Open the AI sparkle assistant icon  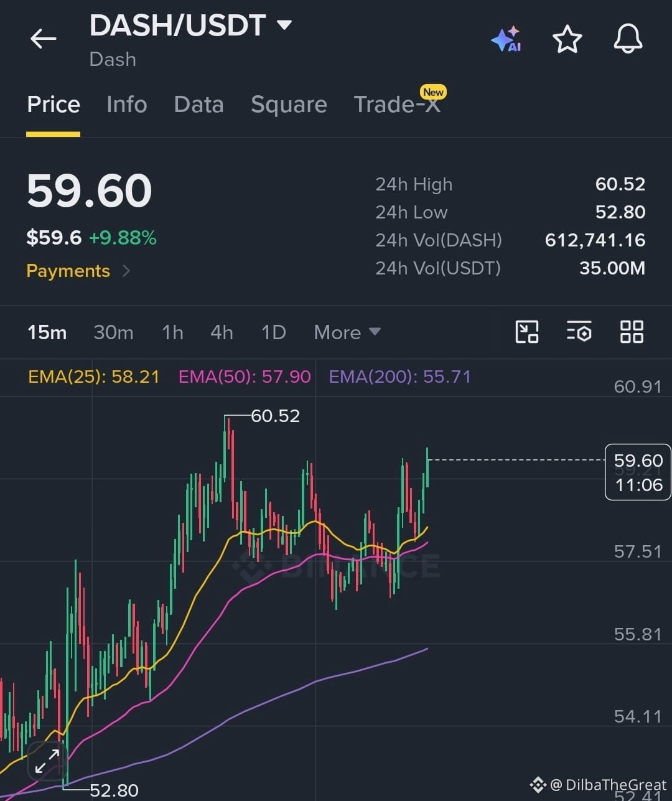[506, 39]
